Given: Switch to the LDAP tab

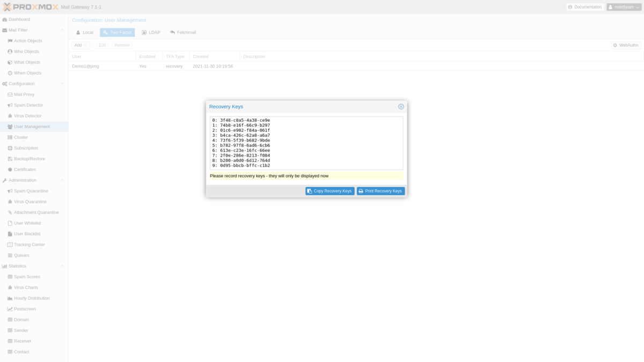Looking at the screenshot, I should tap(151, 32).
